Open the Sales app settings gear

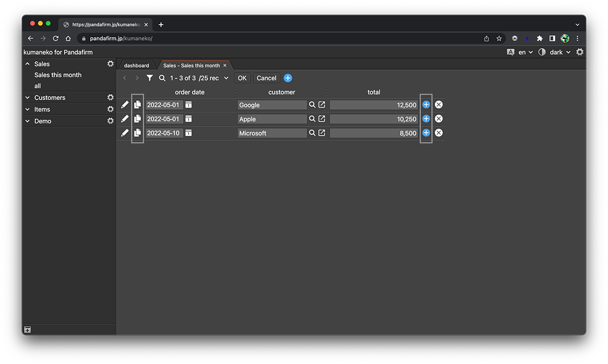pyautogui.click(x=110, y=63)
